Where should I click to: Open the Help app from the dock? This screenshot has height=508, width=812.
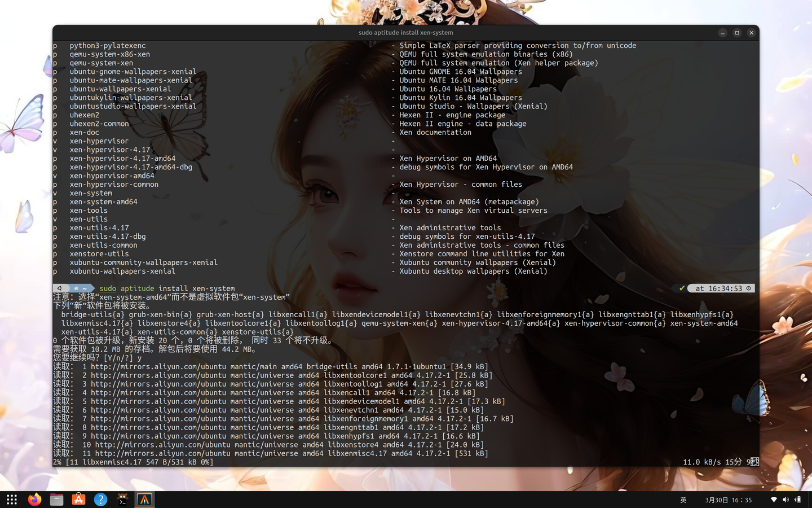(100, 500)
